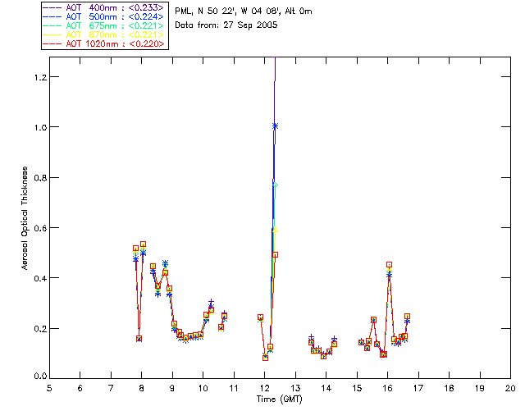The width and height of the screenshot is (525, 420).
Task: Click the x-axis tick label 10
Action: [203, 388]
